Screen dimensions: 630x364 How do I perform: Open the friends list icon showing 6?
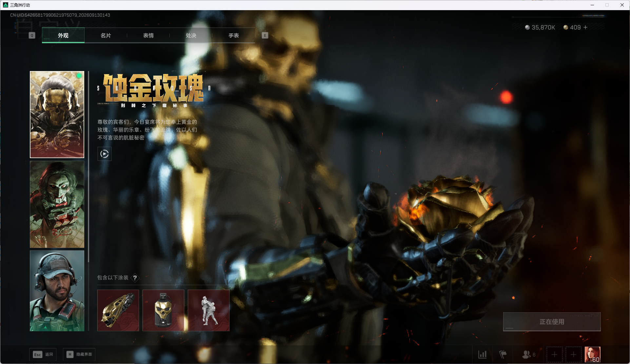point(528,355)
